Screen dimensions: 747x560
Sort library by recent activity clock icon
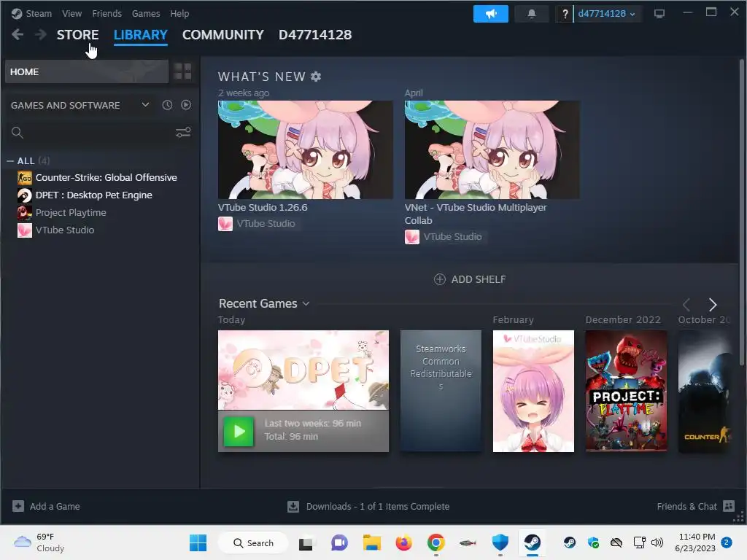point(167,105)
